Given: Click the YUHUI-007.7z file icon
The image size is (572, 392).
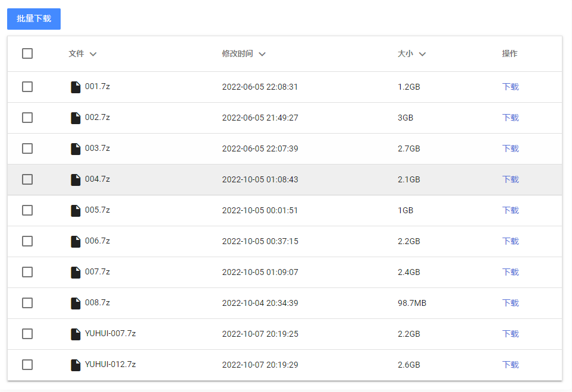Looking at the screenshot, I should (x=76, y=334).
